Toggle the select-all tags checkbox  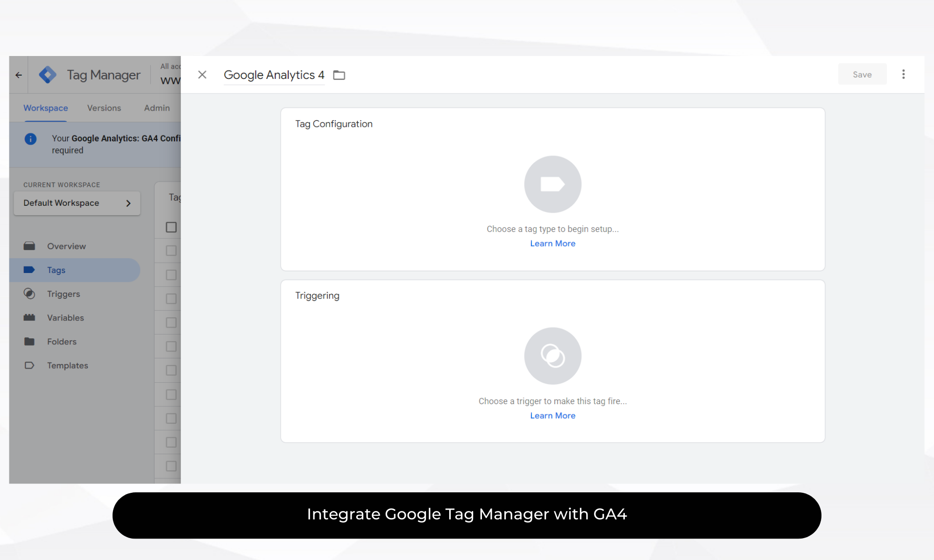[171, 227]
